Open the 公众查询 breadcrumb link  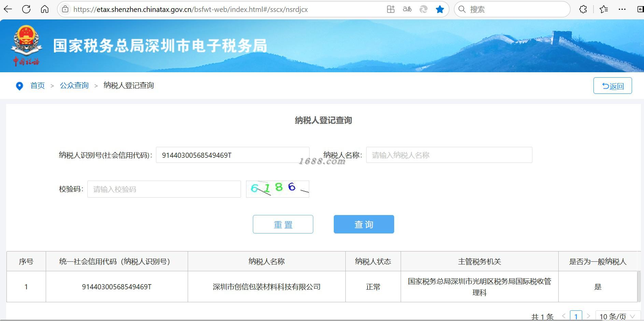coord(74,86)
